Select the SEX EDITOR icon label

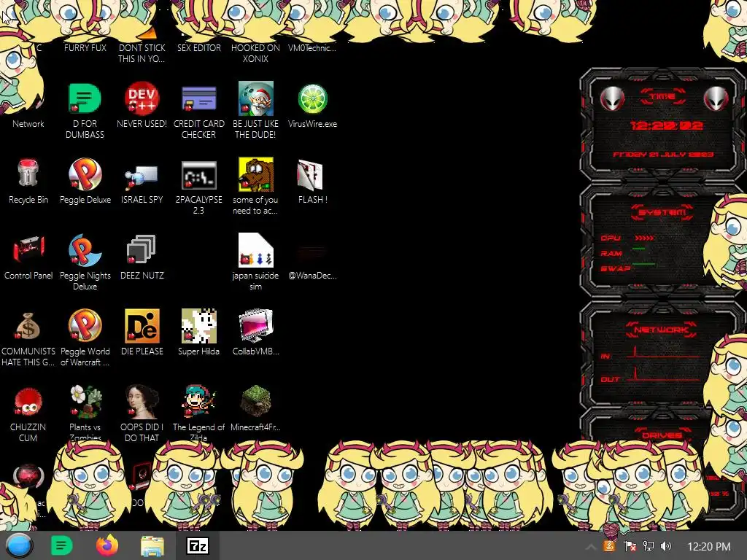(x=198, y=48)
